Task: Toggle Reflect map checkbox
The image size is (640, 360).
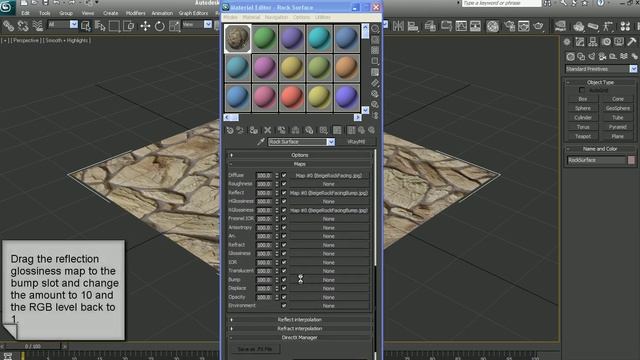Action: 284,193
